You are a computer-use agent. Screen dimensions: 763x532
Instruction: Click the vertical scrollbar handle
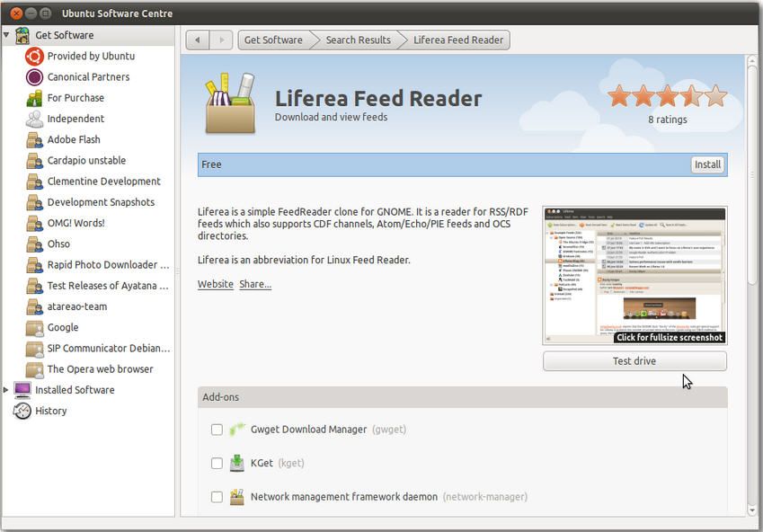coord(752,174)
